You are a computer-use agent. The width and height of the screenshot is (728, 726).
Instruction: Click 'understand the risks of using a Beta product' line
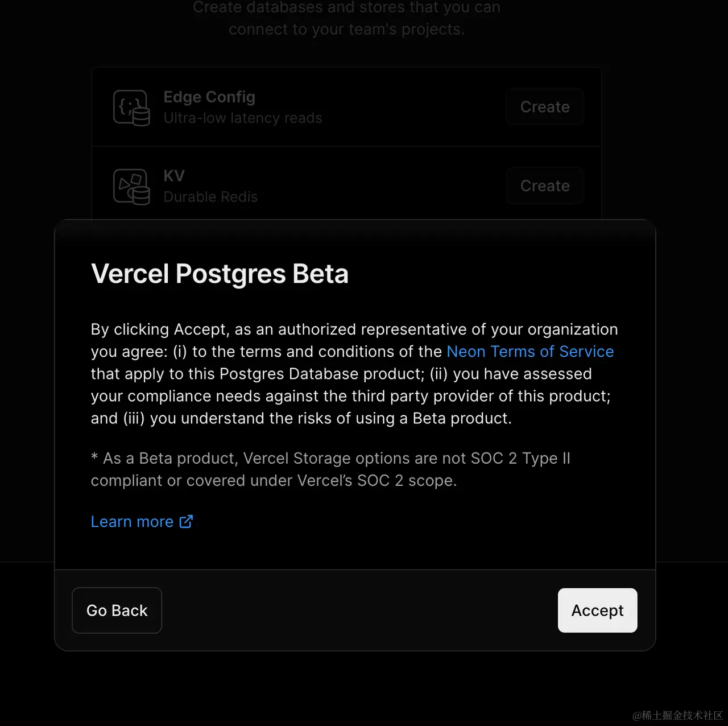point(330,419)
